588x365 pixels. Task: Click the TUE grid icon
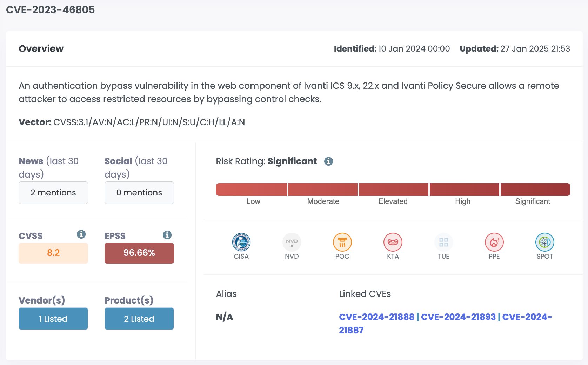[x=443, y=242]
